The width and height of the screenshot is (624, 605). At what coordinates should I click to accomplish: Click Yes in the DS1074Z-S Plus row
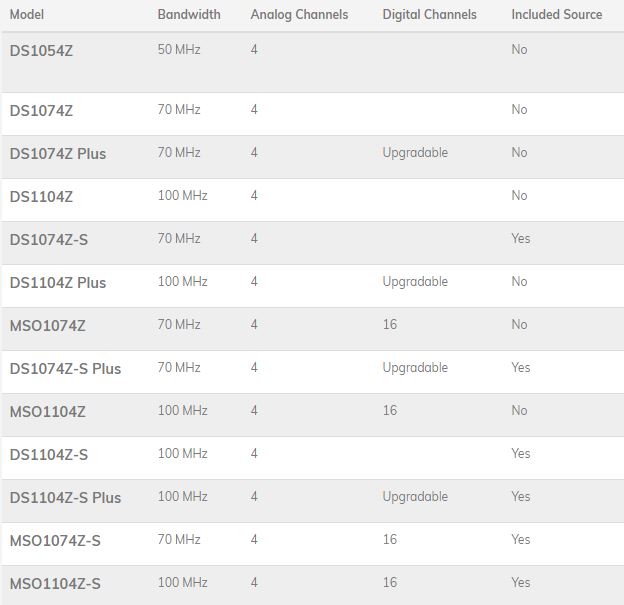(521, 367)
